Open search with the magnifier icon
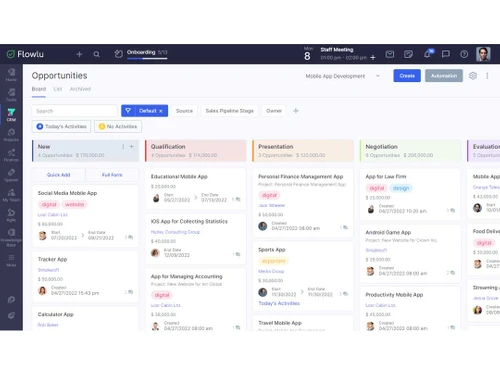 click(x=96, y=54)
